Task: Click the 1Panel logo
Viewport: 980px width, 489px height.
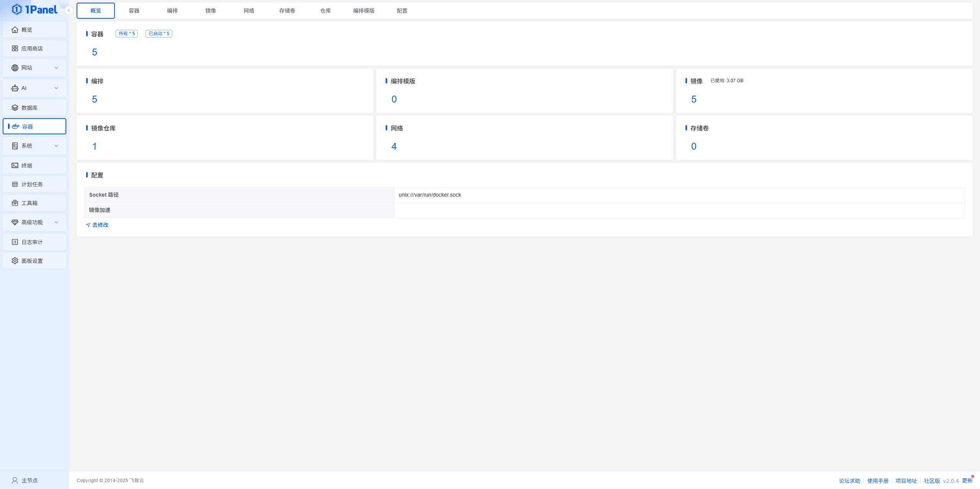Action: tap(34, 9)
